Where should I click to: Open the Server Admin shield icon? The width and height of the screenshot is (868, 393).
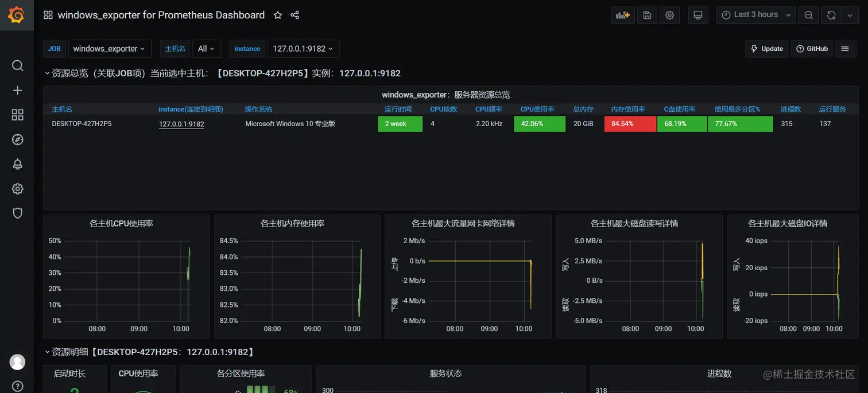pos(18,213)
